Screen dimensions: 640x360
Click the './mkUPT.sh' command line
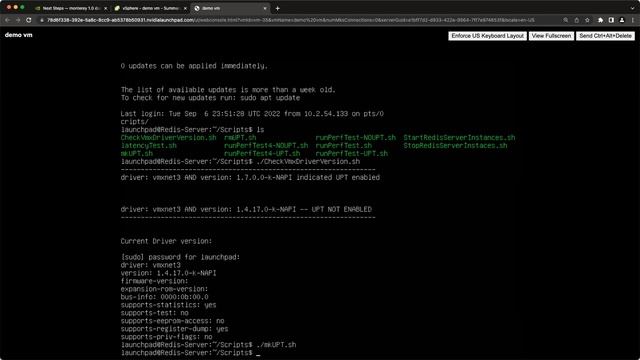[208, 345]
